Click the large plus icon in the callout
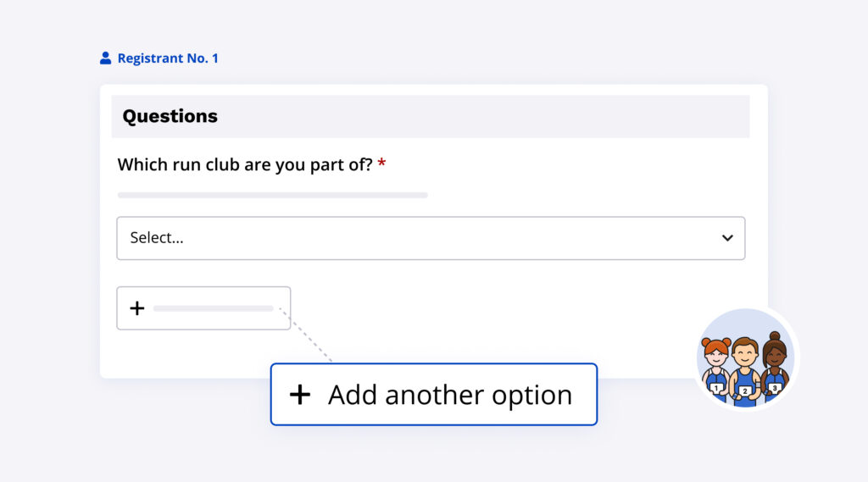Image resolution: width=868 pixels, height=482 pixels. point(300,395)
